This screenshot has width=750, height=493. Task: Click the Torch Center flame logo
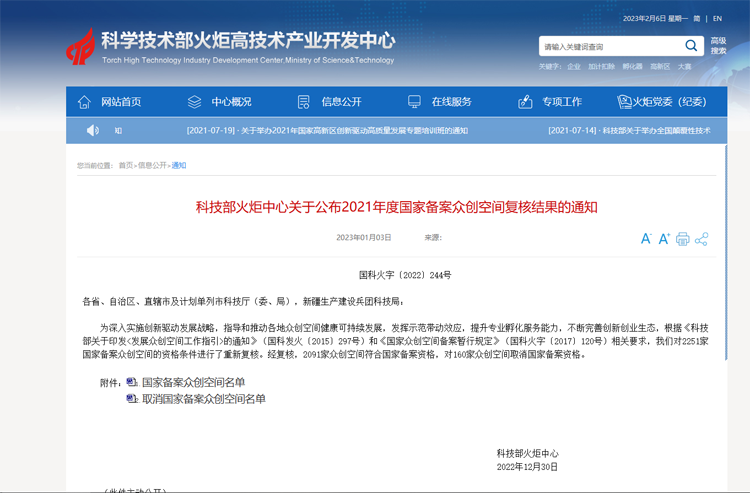pyautogui.click(x=80, y=46)
